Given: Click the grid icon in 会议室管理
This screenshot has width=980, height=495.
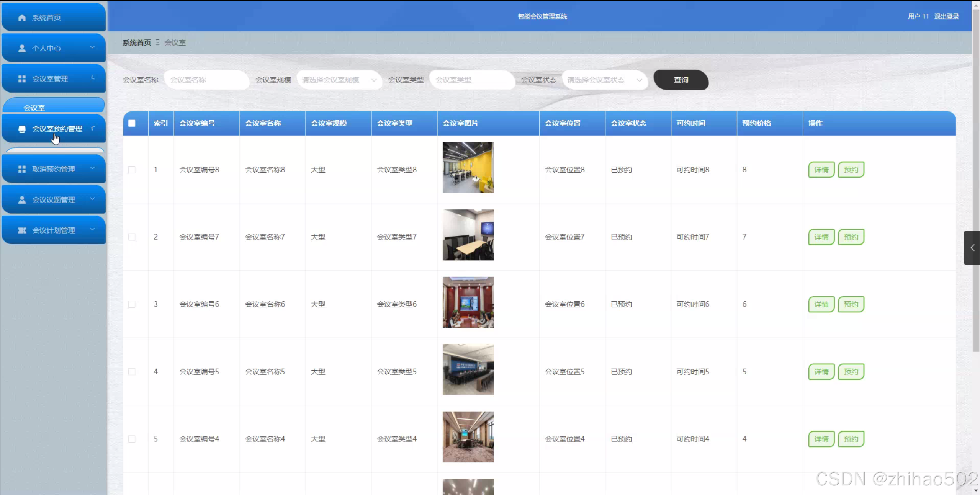Looking at the screenshot, I should pyautogui.click(x=22, y=79).
